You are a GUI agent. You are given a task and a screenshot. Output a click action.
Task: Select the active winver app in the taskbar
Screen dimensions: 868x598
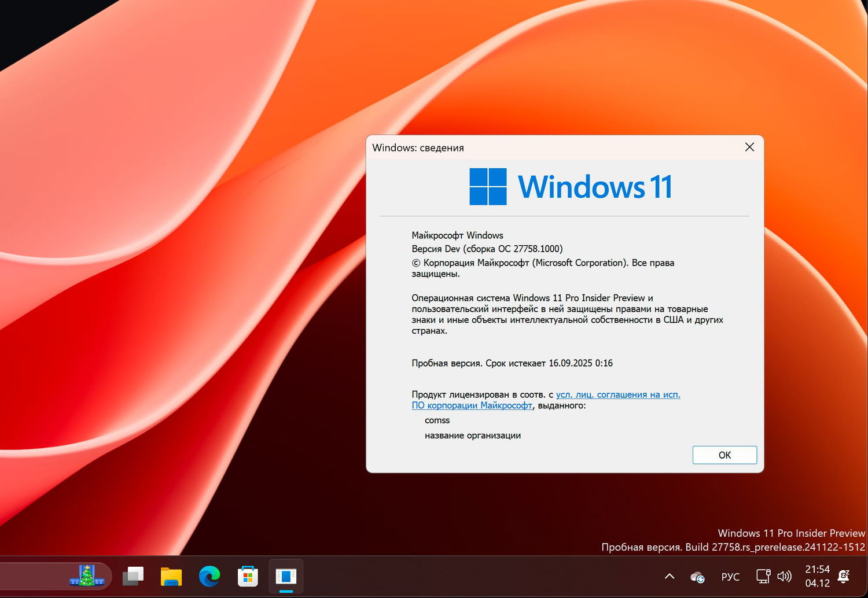click(286, 575)
